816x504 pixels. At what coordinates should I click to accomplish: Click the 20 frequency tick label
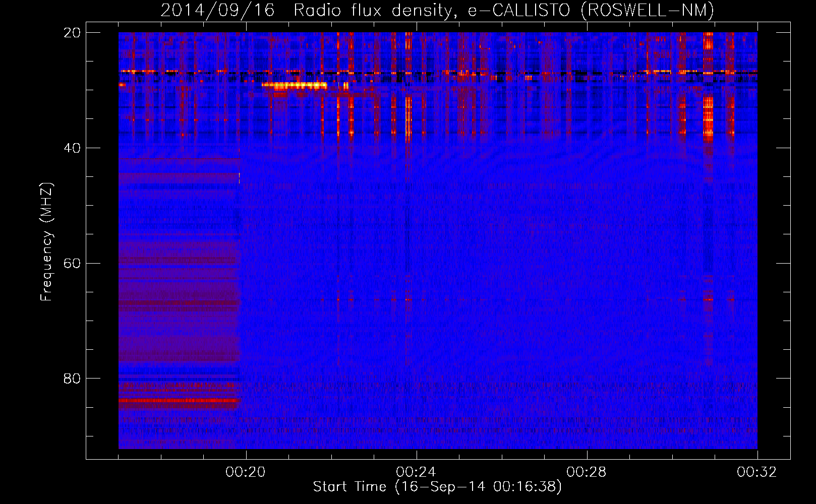point(73,33)
